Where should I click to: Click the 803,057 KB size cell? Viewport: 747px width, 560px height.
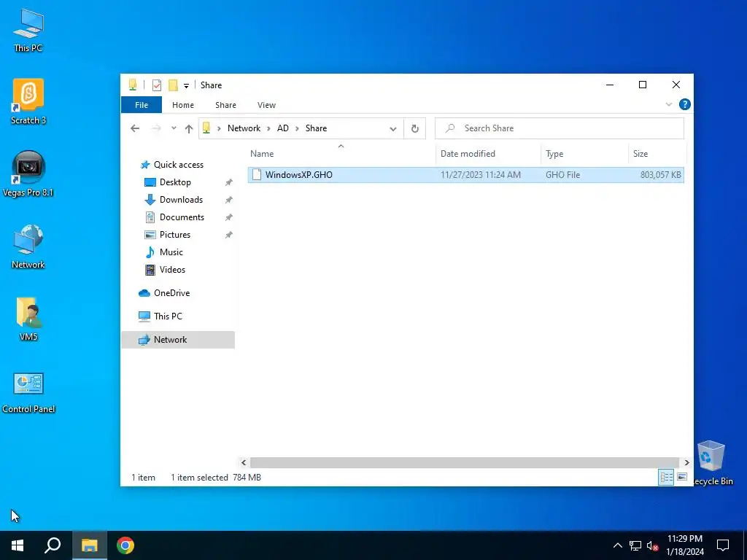click(x=660, y=175)
